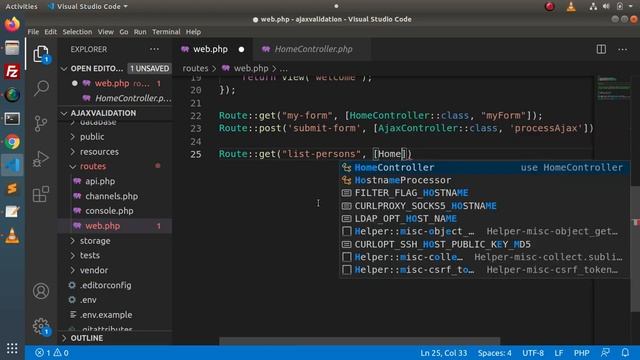Change indentation via Spaces: 4

(494, 353)
